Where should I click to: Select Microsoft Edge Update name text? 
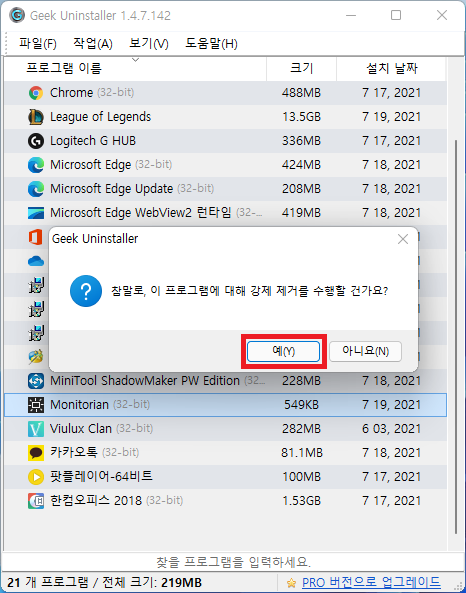[112, 189]
